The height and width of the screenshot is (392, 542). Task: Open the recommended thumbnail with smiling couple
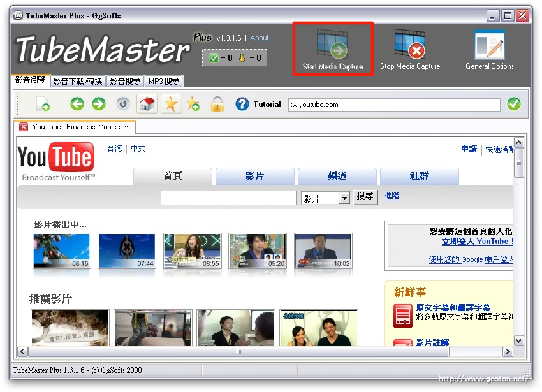[x=319, y=328]
